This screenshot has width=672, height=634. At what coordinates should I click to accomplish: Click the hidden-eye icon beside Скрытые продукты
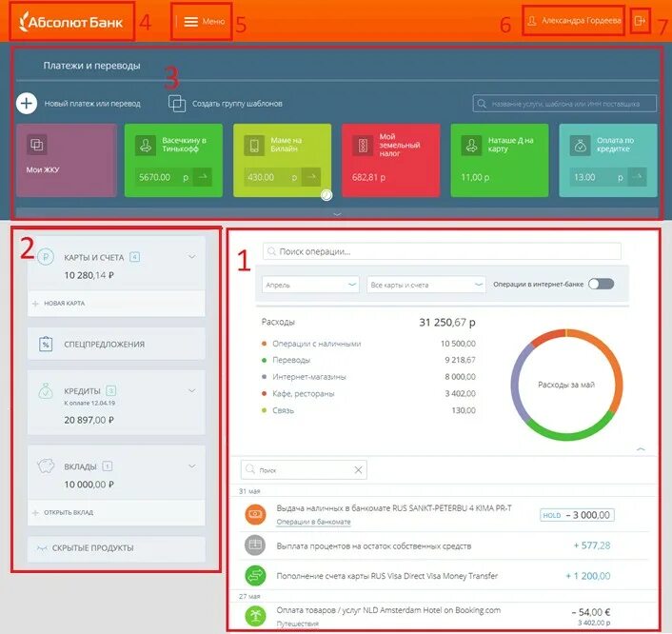pyautogui.click(x=42, y=548)
